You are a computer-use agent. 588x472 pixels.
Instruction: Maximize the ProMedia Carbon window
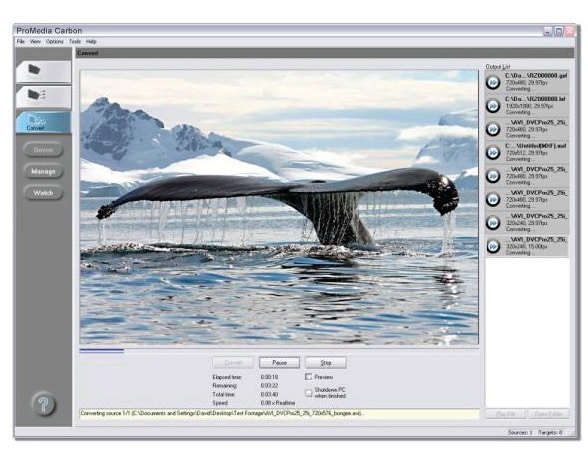coord(559,31)
